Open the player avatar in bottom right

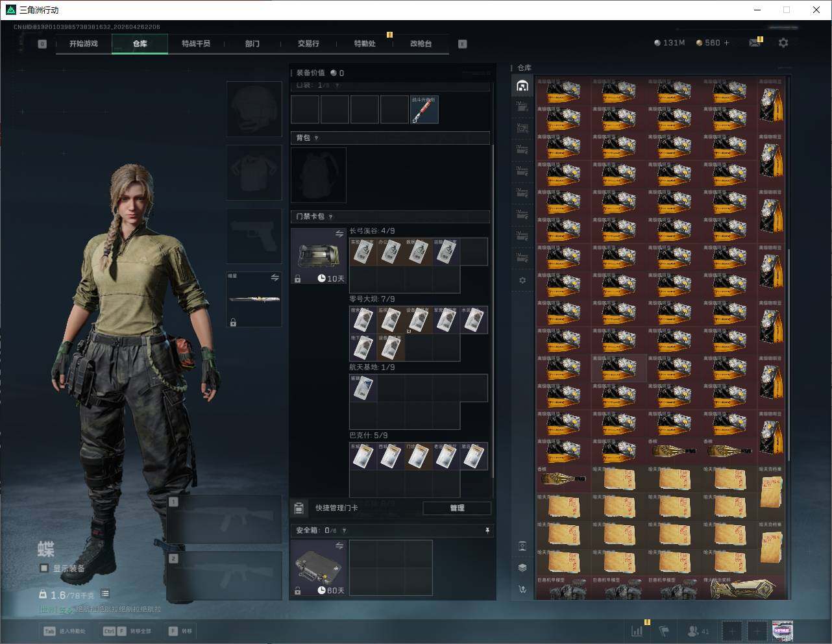click(x=783, y=630)
